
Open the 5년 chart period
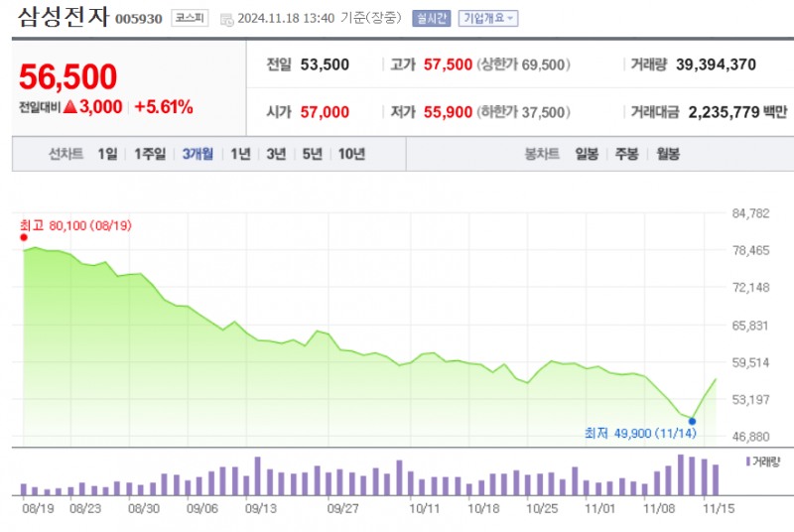pyautogui.click(x=312, y=154)
